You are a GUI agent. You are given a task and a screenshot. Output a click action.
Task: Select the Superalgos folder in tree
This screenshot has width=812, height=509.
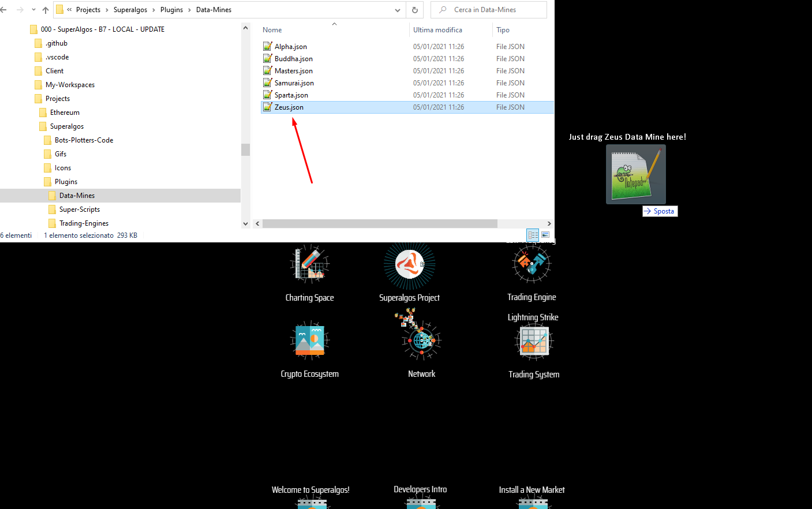[x=67, y=126]
